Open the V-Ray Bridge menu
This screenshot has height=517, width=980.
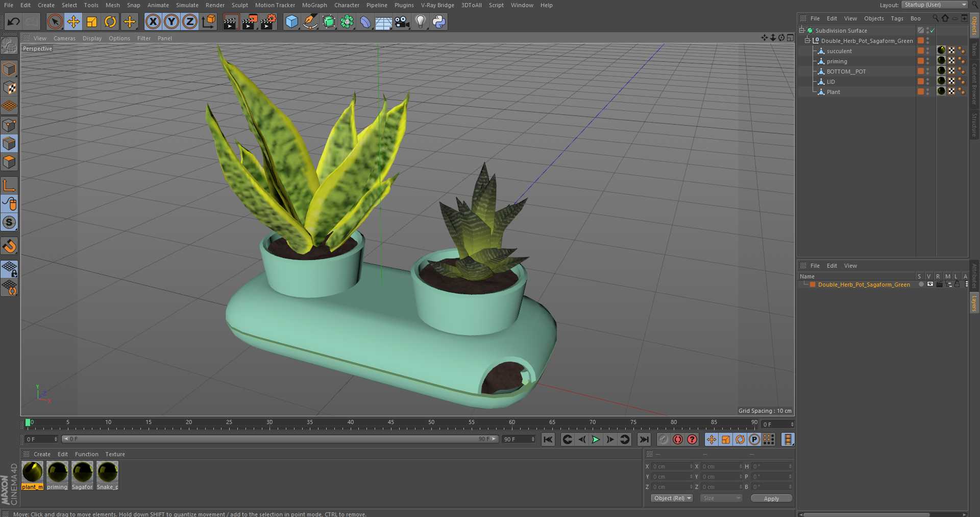pyautogui.click(x=437, y=5)
